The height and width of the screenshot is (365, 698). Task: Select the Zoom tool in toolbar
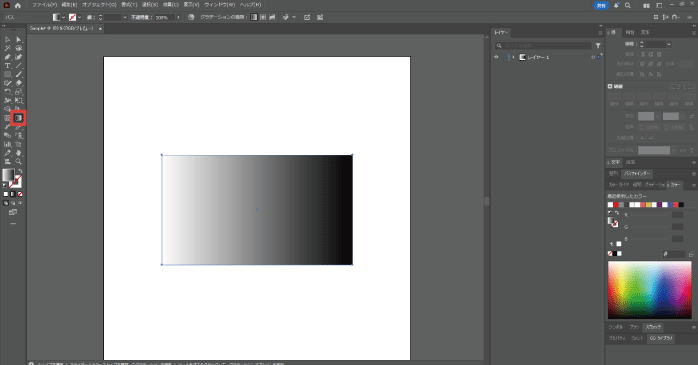(18, 162)
